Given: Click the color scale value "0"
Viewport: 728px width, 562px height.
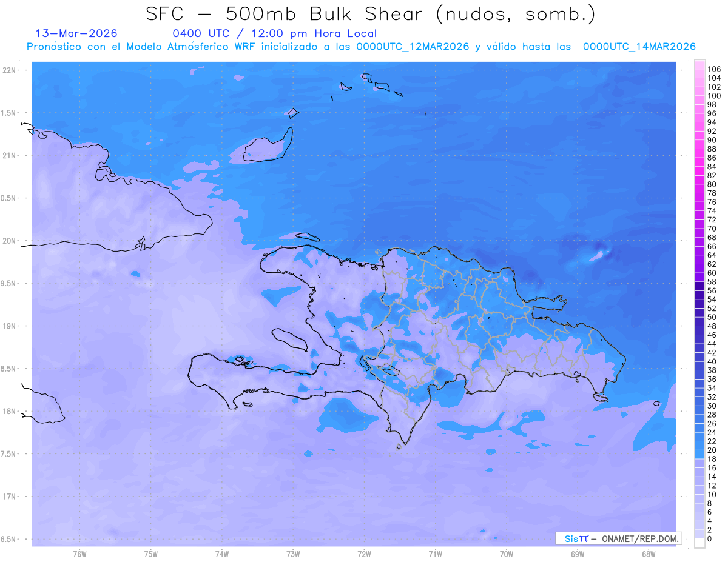Looking at the screenshot, I should (710, 539).
